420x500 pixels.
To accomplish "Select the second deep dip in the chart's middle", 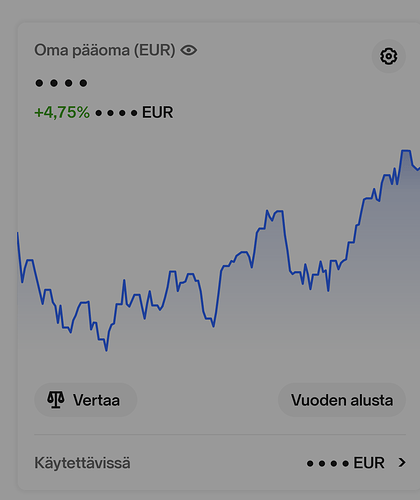I will point(213,326).
